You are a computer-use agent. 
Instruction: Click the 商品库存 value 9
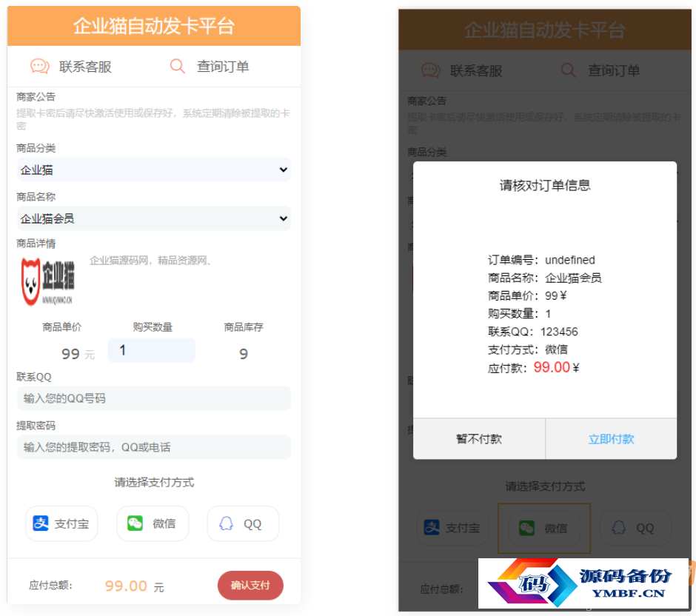click(244, 354)
